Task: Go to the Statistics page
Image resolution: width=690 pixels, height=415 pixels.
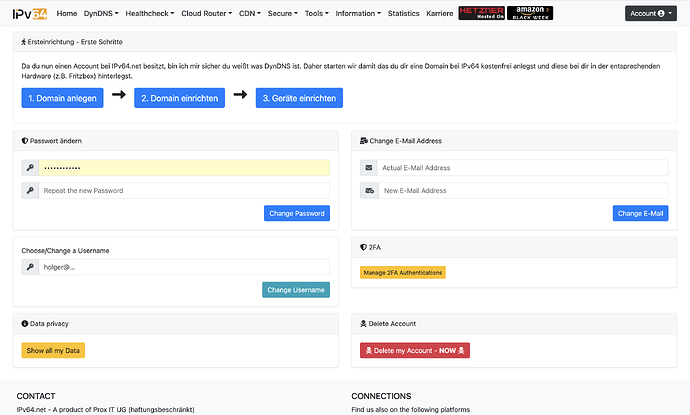Action: click(403, 14)
